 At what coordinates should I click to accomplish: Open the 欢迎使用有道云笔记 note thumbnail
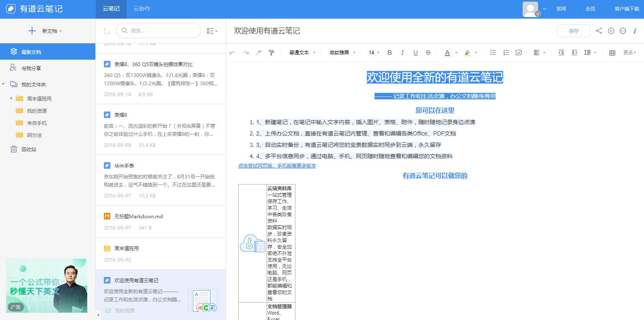[x=203, y=301]
